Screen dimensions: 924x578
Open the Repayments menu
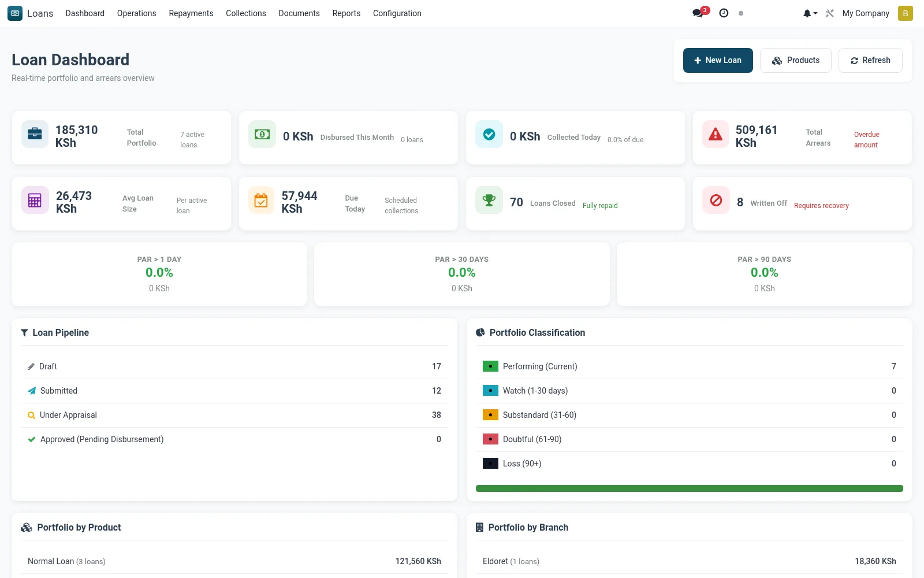[191, 13]
